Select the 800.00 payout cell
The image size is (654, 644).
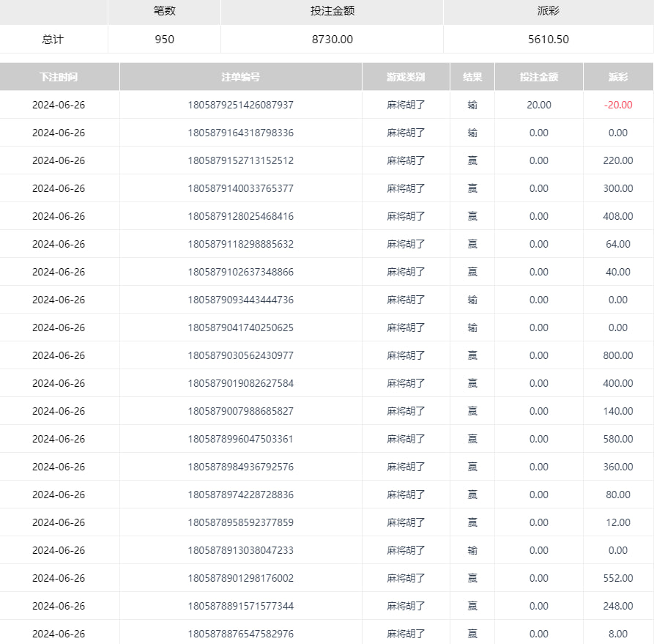tap(617, 355)
